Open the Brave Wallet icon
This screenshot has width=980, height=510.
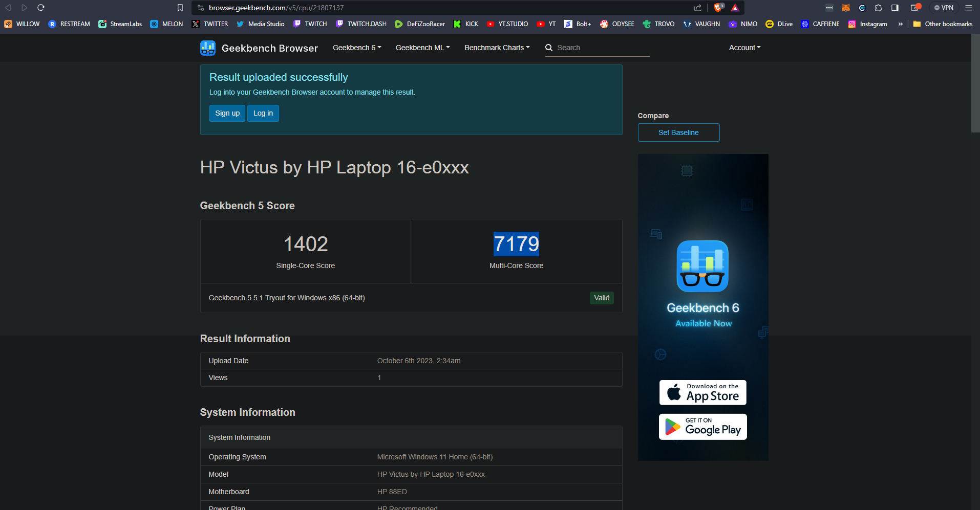[x=915, y=8]
